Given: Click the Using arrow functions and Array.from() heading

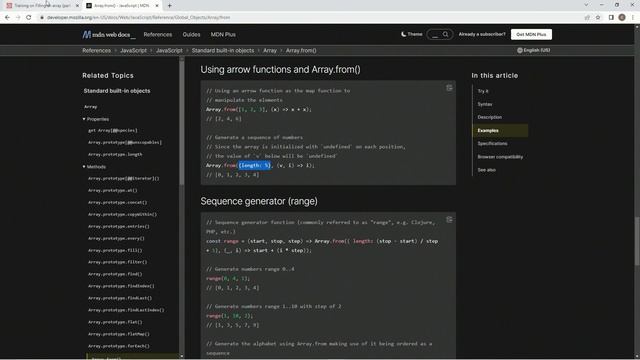Looking at the screenshot, I should [280, 69].
